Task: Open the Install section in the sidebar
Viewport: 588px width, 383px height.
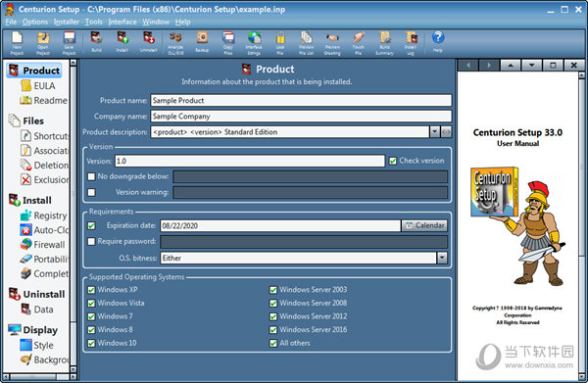Action: pyautogui.click(x=30, y=200)
